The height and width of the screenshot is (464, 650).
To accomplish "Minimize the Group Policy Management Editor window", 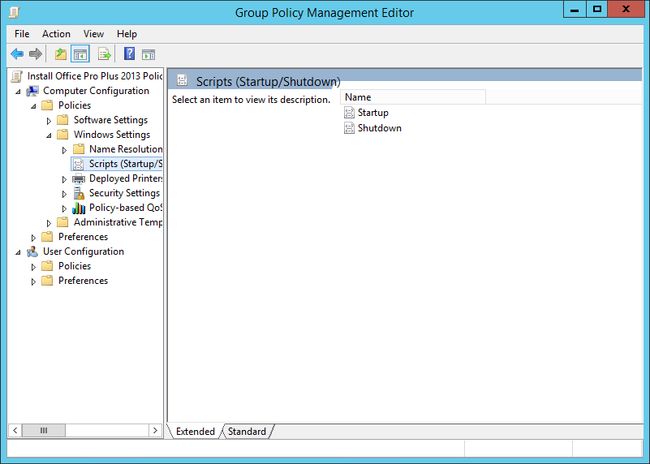I will (575, 10).
